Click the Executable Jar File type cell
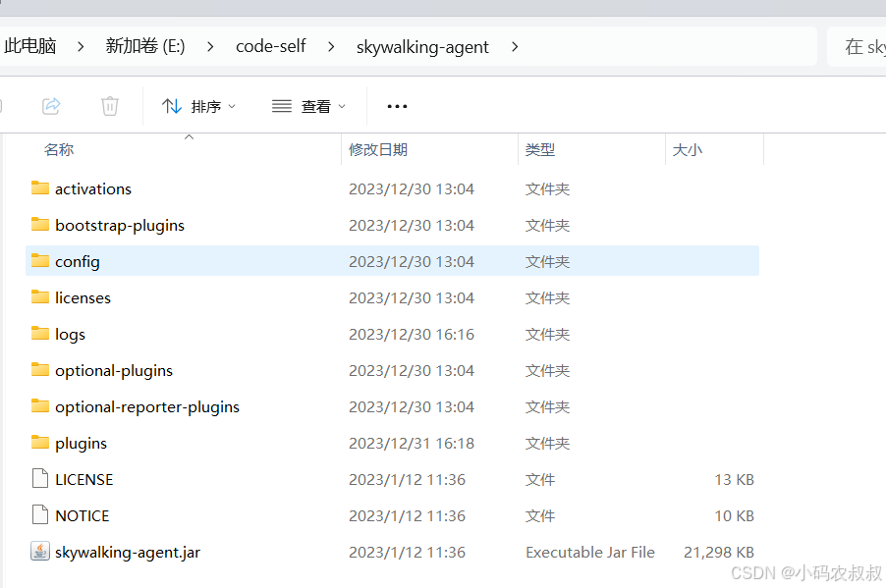Screen dimensions: 886x588 pyautogui.click(x=590, y=552)
